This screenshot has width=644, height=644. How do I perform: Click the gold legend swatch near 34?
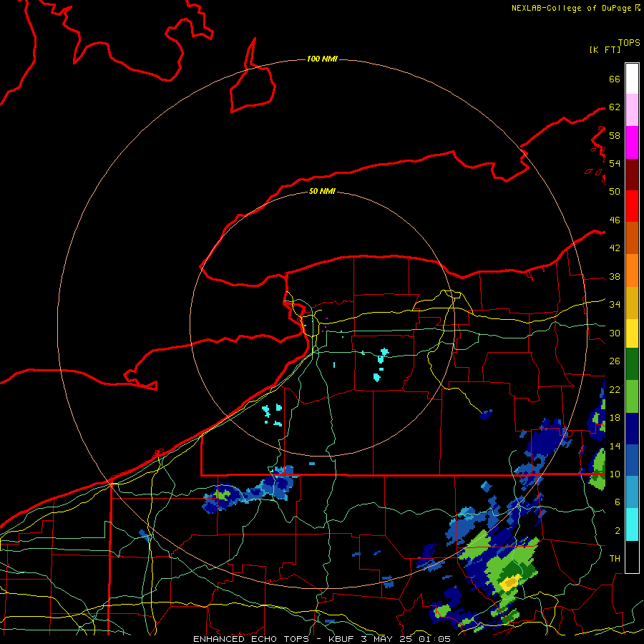point(632,303)
